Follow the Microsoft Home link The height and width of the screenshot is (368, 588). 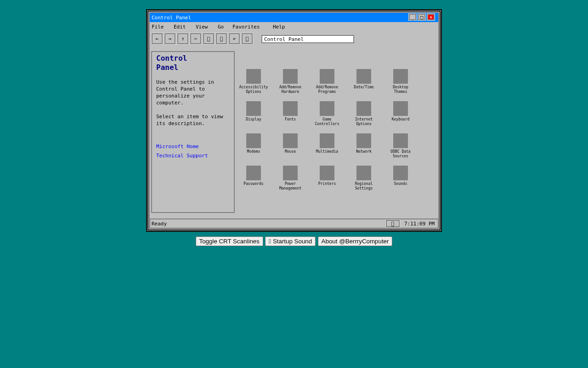[x=177, y=146]
